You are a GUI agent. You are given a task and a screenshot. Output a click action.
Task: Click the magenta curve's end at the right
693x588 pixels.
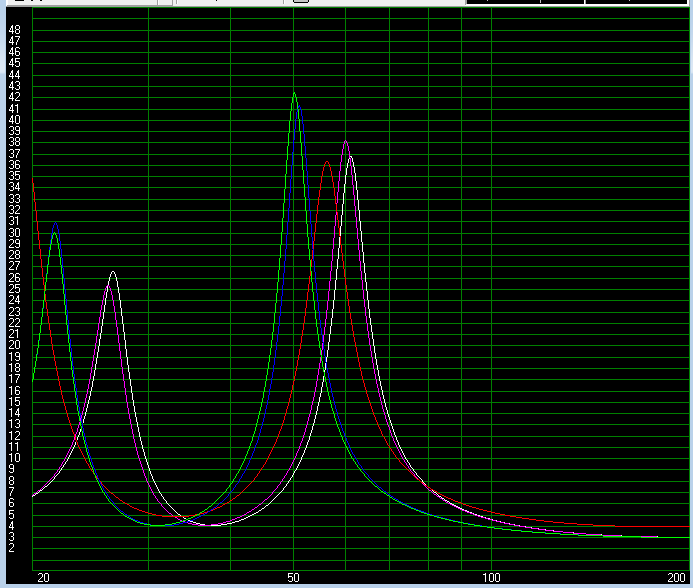tap(656, 537)
